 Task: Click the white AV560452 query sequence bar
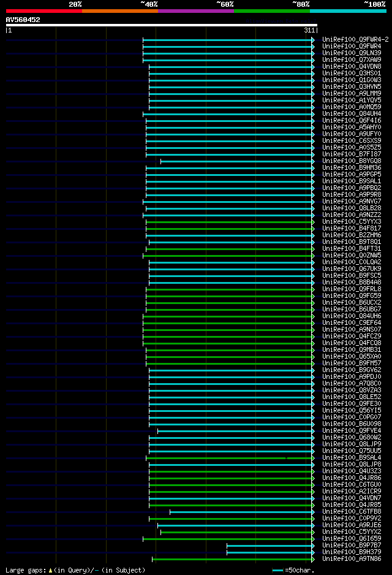click(x=162, y=25)
